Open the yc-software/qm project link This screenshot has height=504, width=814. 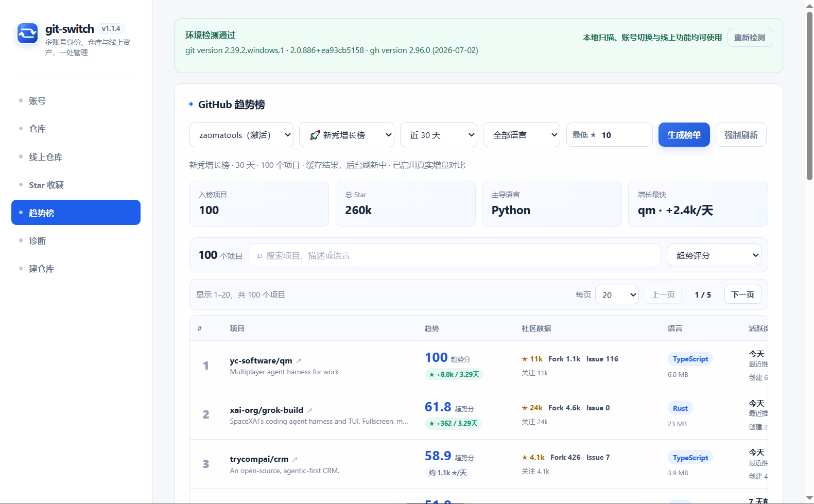coord(261,361)
